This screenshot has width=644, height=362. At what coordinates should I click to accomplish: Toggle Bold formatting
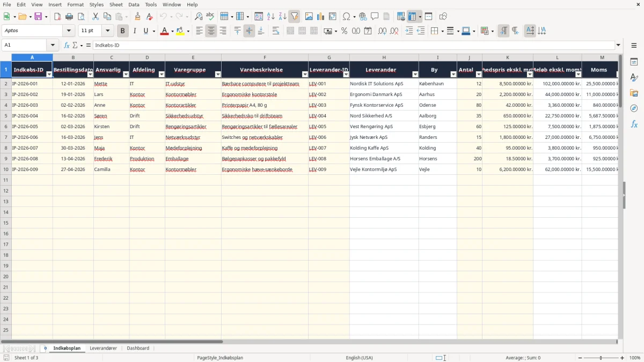123,31
